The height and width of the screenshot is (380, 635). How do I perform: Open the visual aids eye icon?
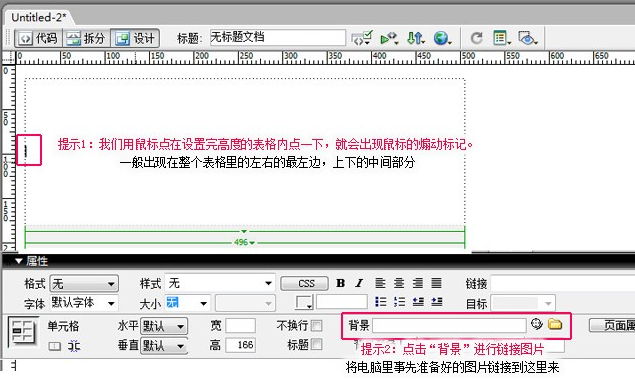click(x=528, y=38)
